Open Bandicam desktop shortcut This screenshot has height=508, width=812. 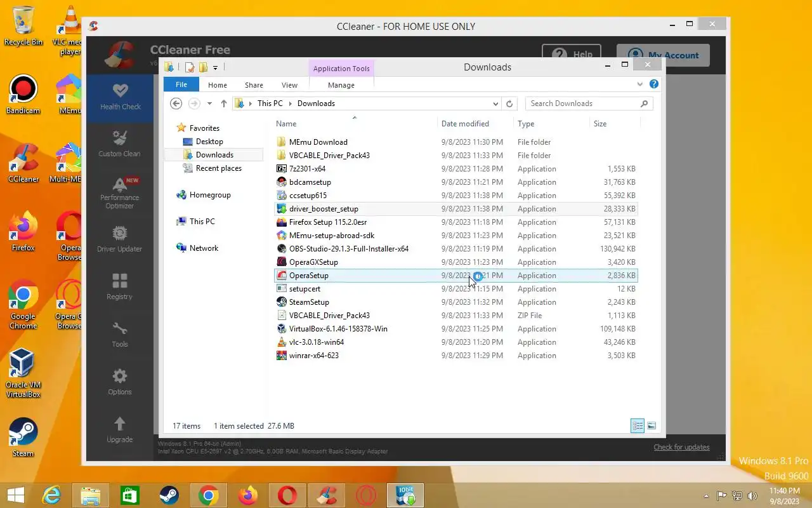23,95
